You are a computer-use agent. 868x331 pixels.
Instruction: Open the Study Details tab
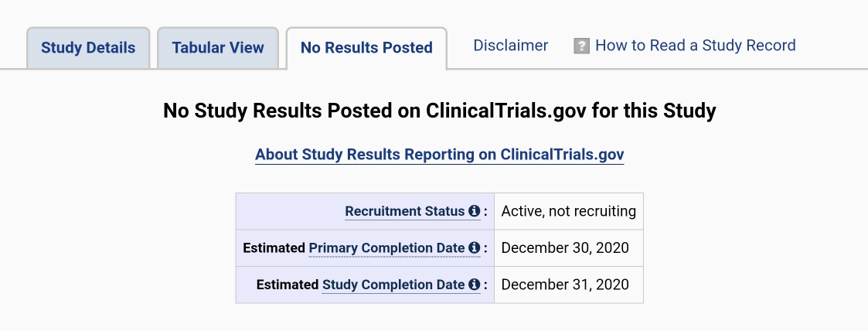[x=88, y=48]
